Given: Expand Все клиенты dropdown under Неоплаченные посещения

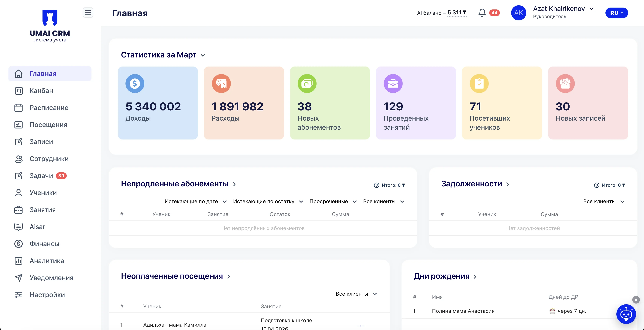Looking at the screenshot, I should (x=356, y=294).
